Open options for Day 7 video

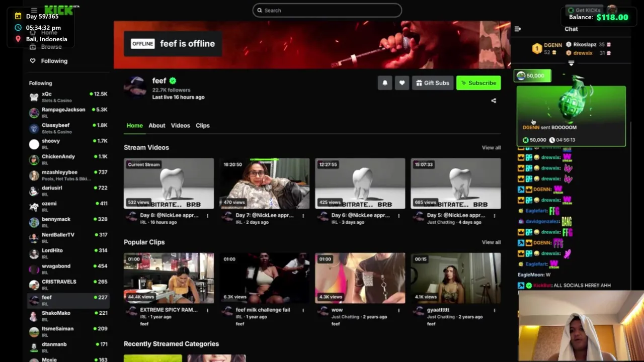[303, 216]
